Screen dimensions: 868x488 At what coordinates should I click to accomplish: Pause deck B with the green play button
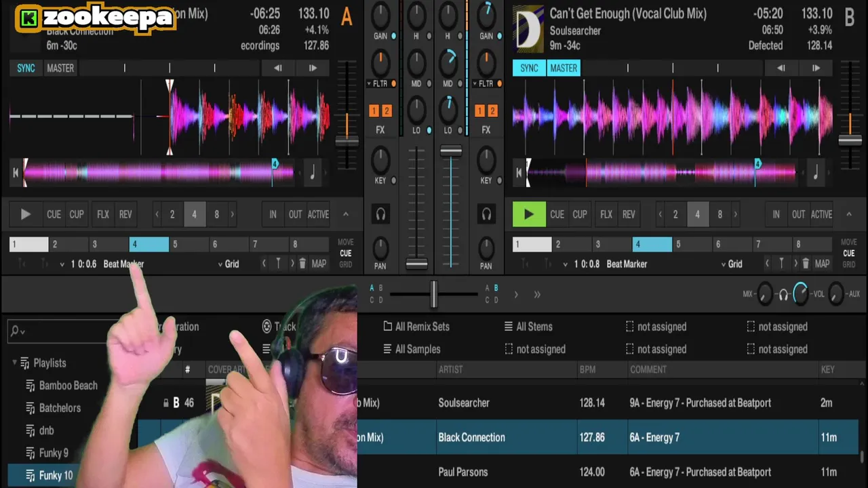click(x=528, y=214)
